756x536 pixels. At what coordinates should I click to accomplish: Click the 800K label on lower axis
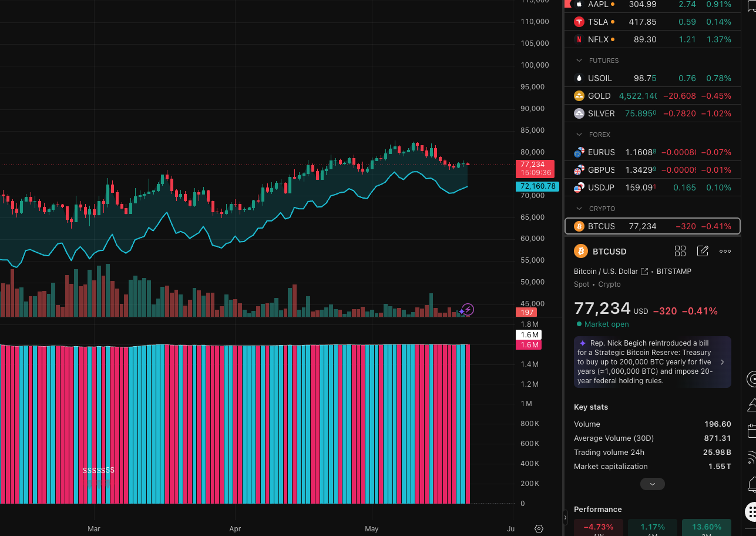530,424
